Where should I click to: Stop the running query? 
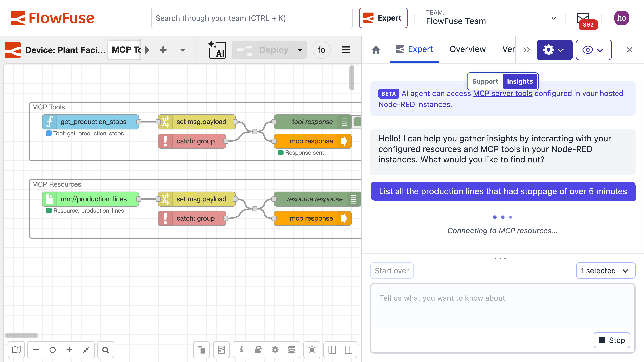point(612,340)
